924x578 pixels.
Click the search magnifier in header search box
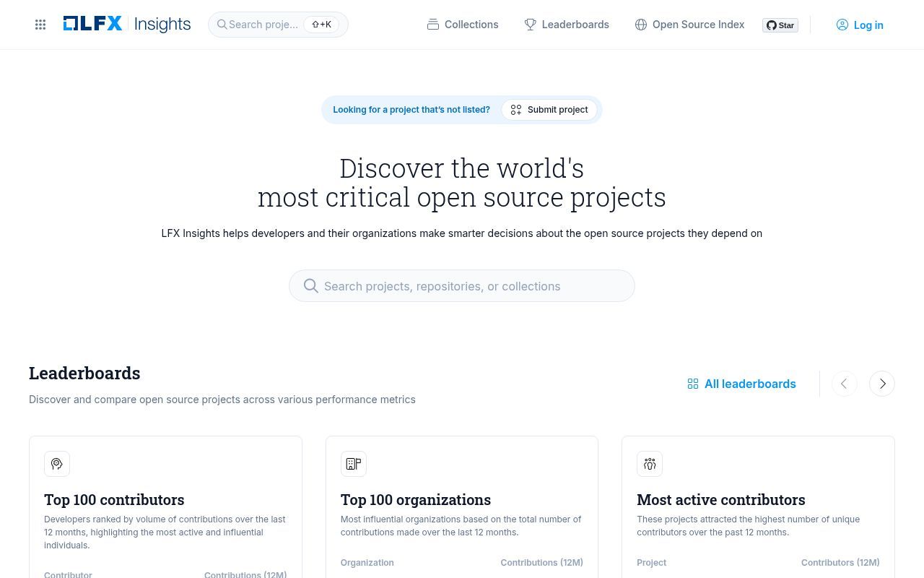(222, 25)
